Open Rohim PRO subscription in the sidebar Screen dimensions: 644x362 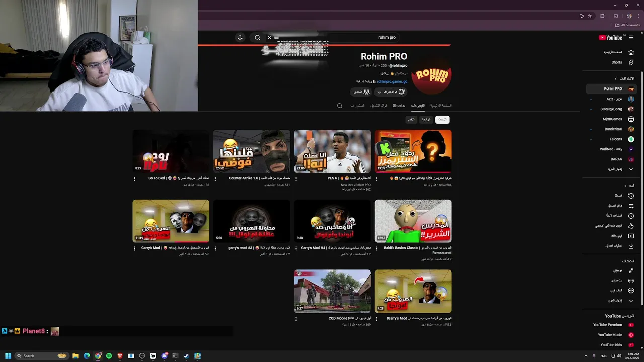pyautogui.click(x=611, y=88)
